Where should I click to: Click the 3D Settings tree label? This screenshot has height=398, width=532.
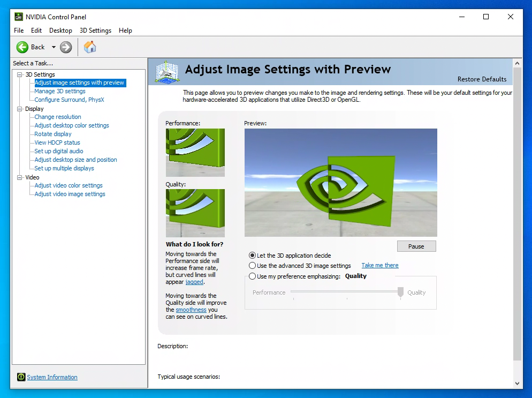(x=40, y=74)
